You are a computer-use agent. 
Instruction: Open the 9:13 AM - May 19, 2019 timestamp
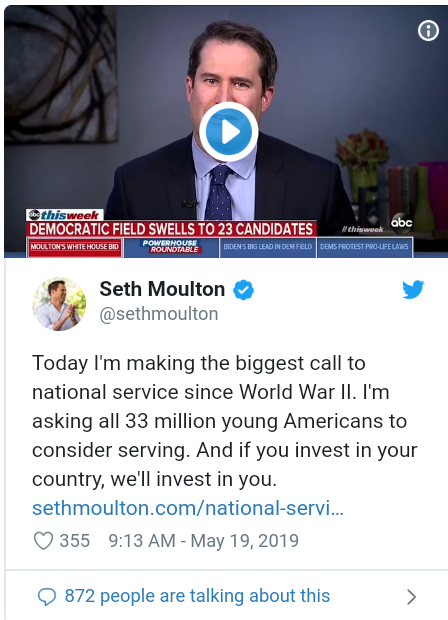pos(204,541)
